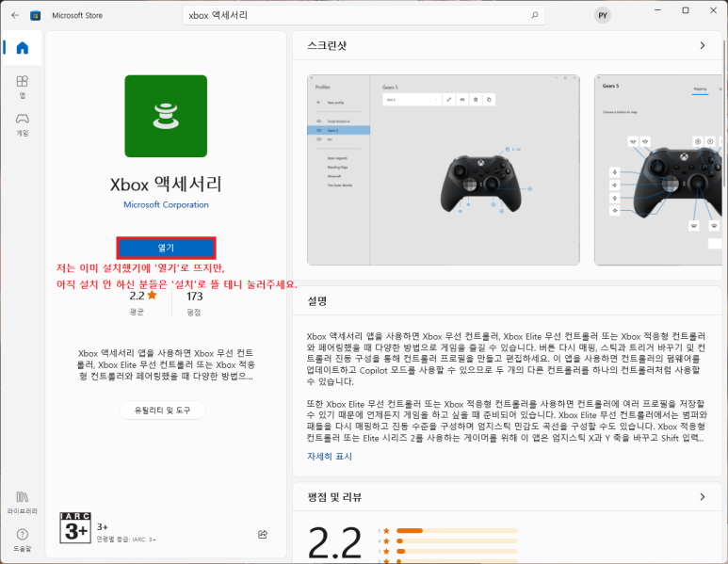
Task: Click the 173 ratings count
Action: (x=195, y=297)
